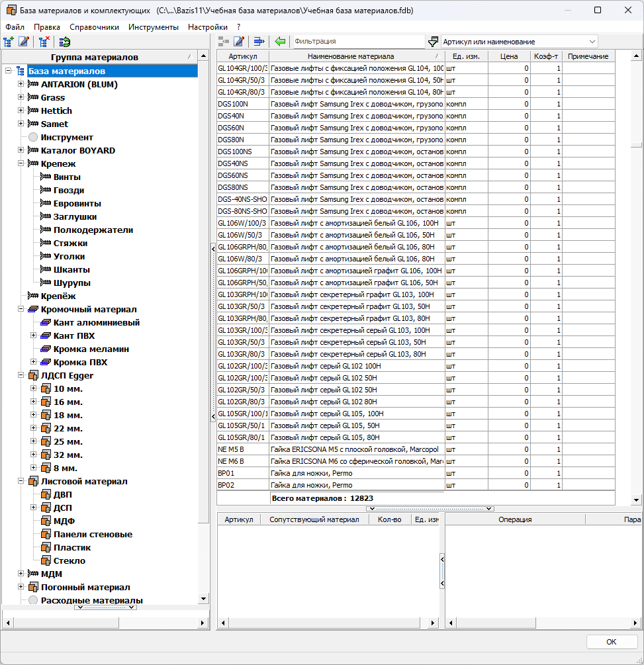644x665 pixels.
Task: Click the filter funnel icon
Action: 434,42
